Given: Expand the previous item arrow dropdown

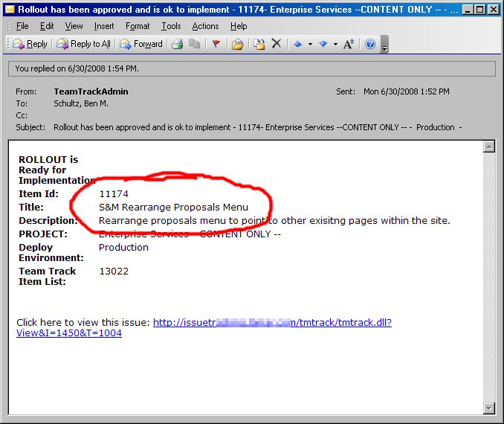Looking at the screenshot, I should coord(310,45).
